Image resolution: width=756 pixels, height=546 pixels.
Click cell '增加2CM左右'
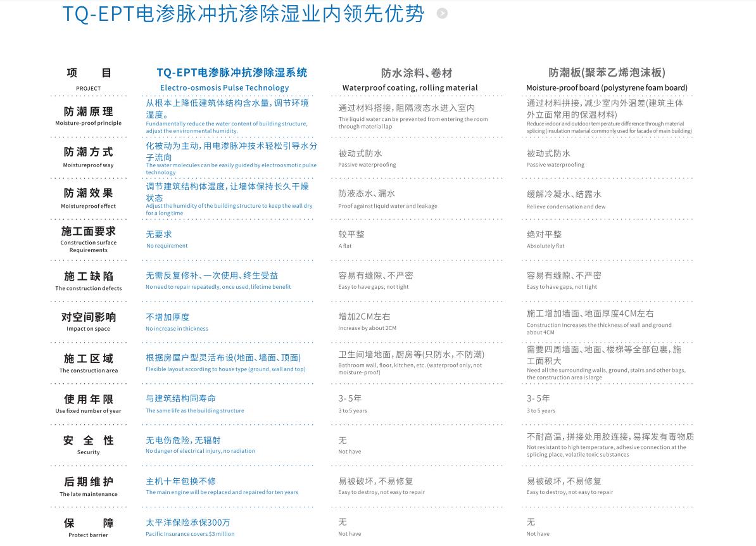(x=365, y=317)
